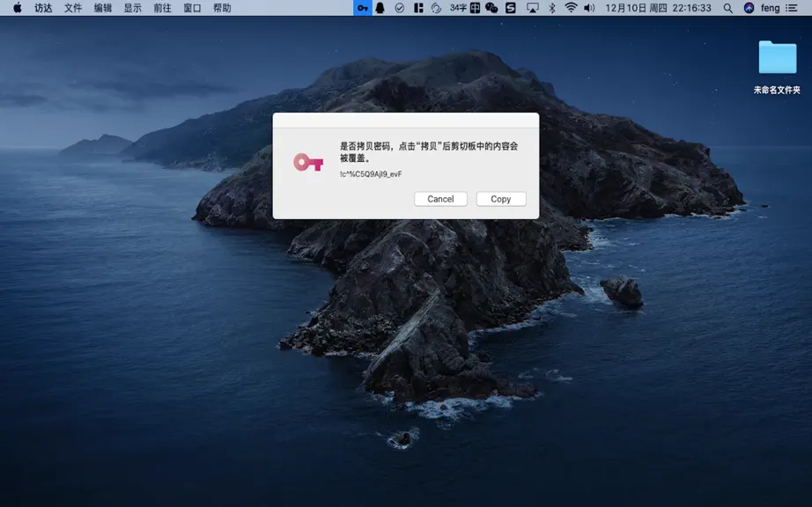The image size is (812, 507).
Task: Open Spotlight search magnifier
Action: (x=728, y=8)
